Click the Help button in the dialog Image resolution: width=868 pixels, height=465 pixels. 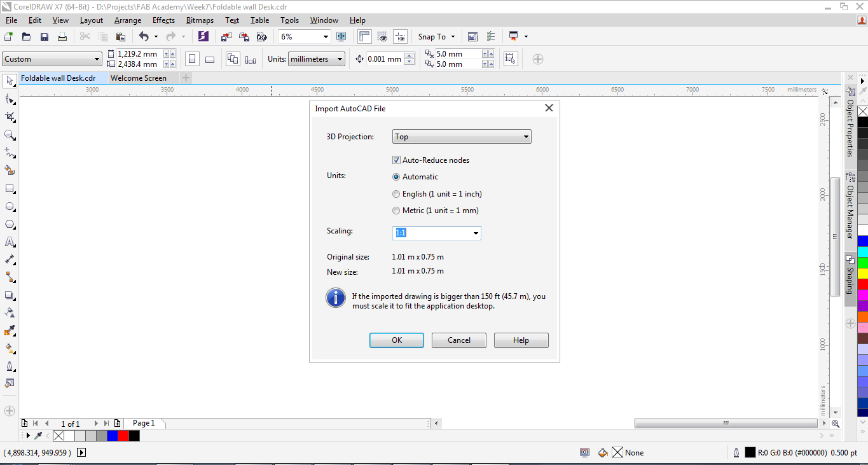tap(521, 340)
